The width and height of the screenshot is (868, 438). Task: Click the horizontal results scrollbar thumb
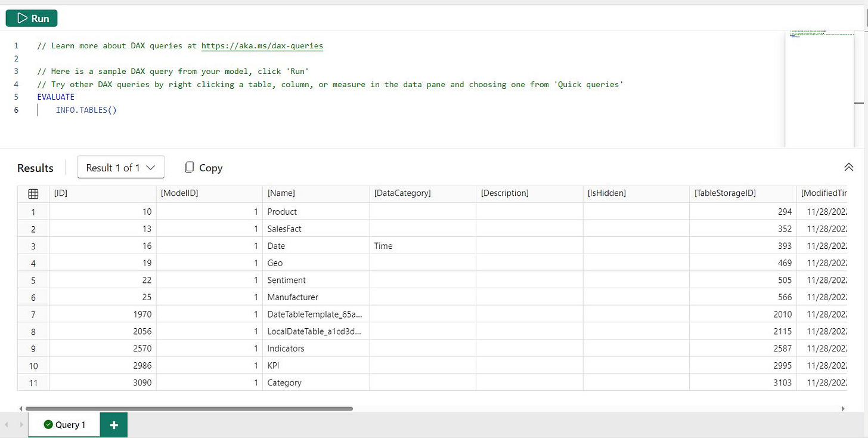189,409
